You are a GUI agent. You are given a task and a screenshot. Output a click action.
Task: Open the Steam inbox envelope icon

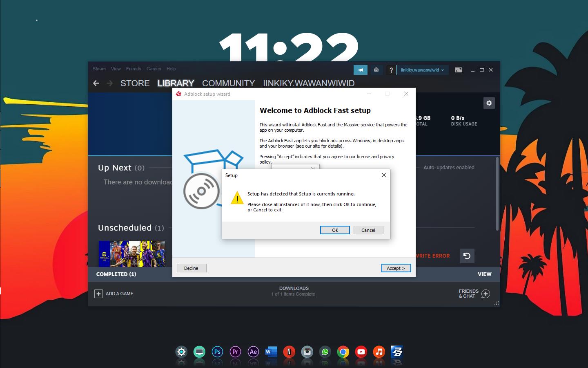[x=376, y=70]
